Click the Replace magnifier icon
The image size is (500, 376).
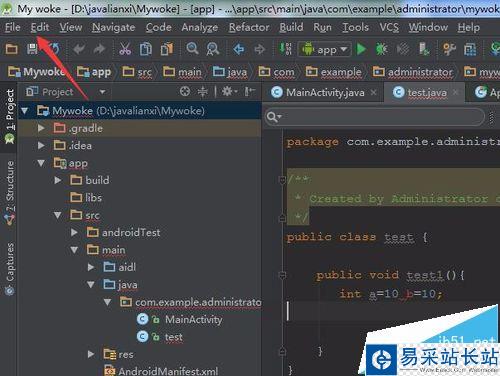[213, 49]
